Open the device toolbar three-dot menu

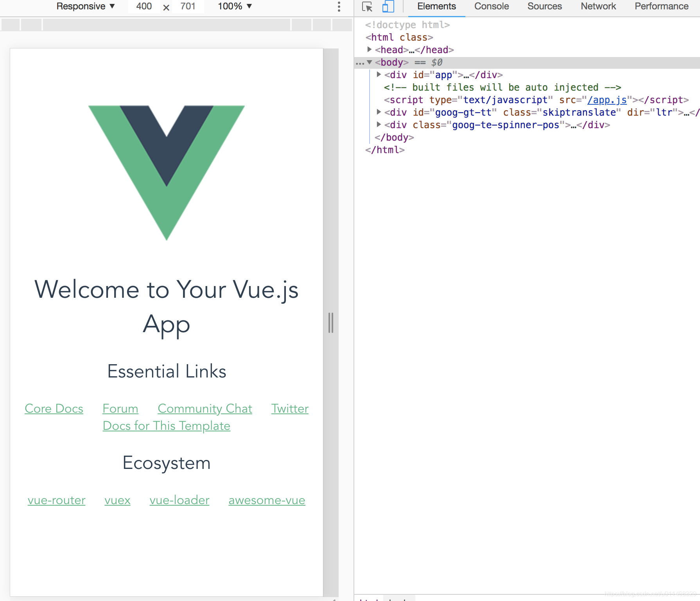(x=339, y=6)
